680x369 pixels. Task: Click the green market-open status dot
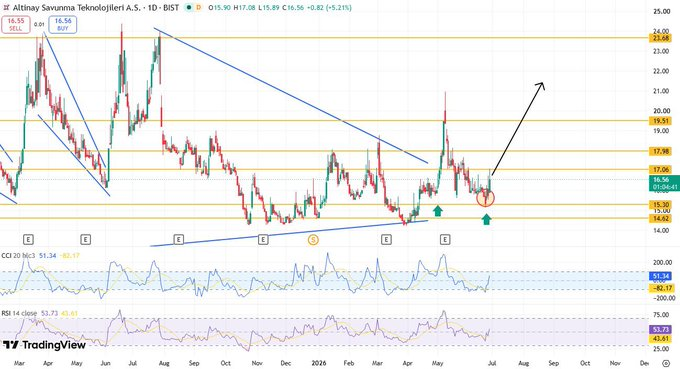click(188, 8)
